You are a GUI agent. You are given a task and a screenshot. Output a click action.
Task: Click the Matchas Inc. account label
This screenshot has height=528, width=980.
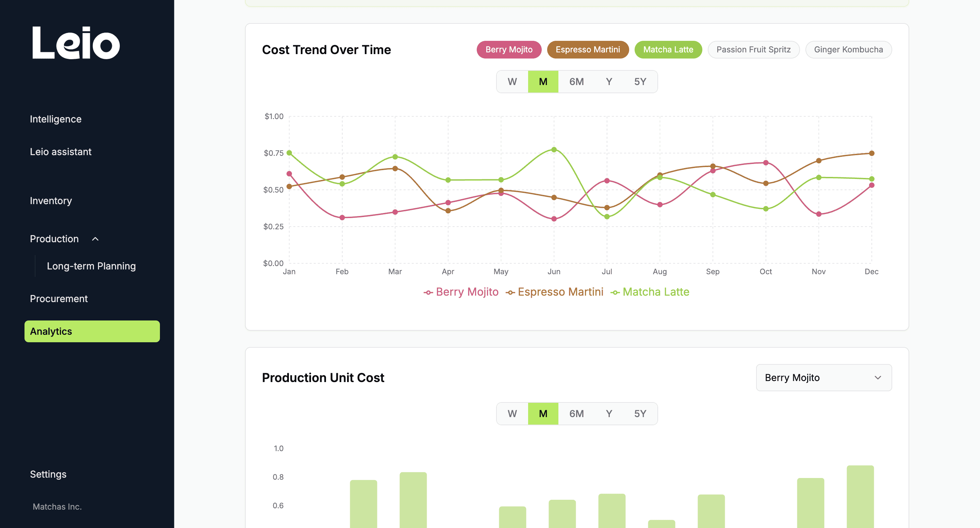(x=57, y=506)
